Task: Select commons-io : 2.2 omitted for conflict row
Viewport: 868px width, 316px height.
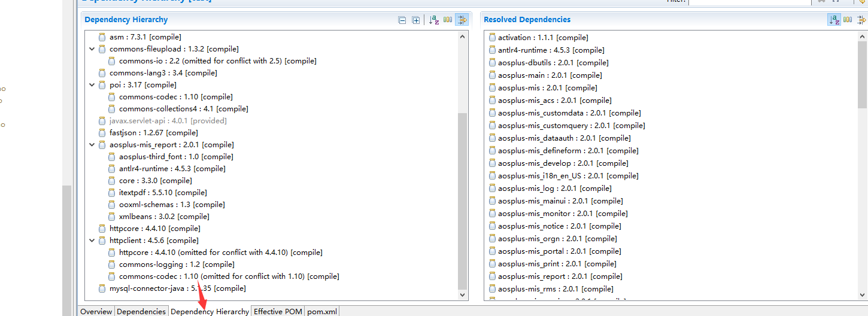Action: 218,61
